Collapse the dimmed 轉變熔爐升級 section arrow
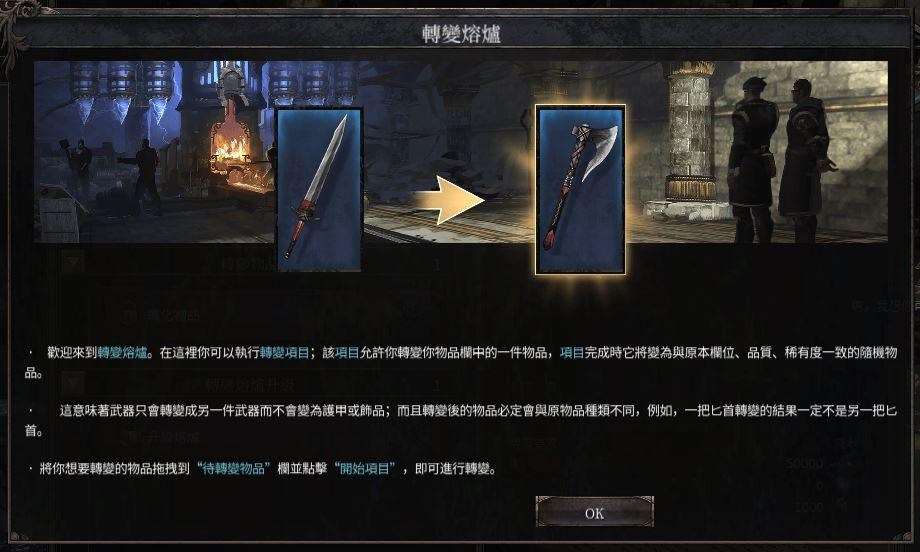This screenshot has height=552, width=920. point(74,385)
